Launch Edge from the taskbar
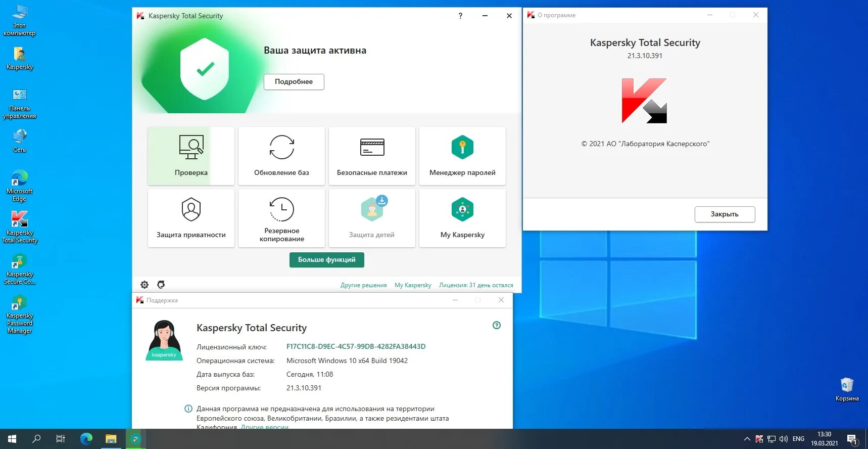This screenshot has width=868, height=449. click(x=86, y=439)
